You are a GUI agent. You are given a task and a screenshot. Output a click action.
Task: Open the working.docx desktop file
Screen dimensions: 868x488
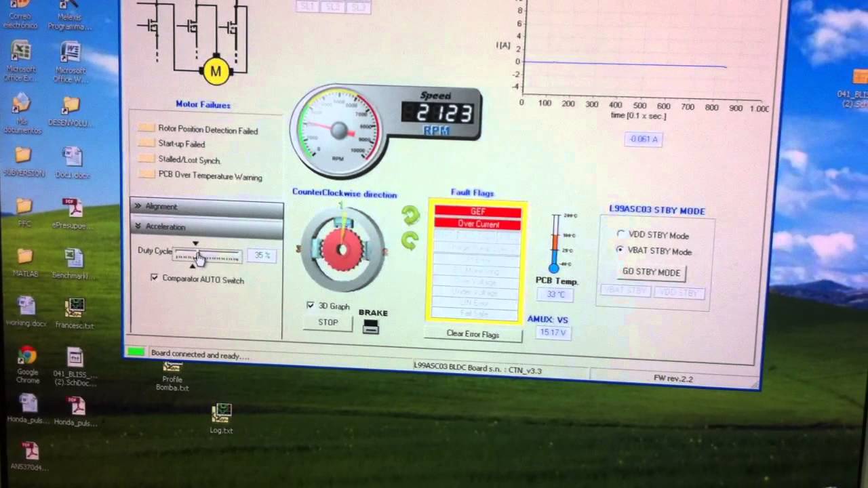pyautogui.click(x=26, y=312)
